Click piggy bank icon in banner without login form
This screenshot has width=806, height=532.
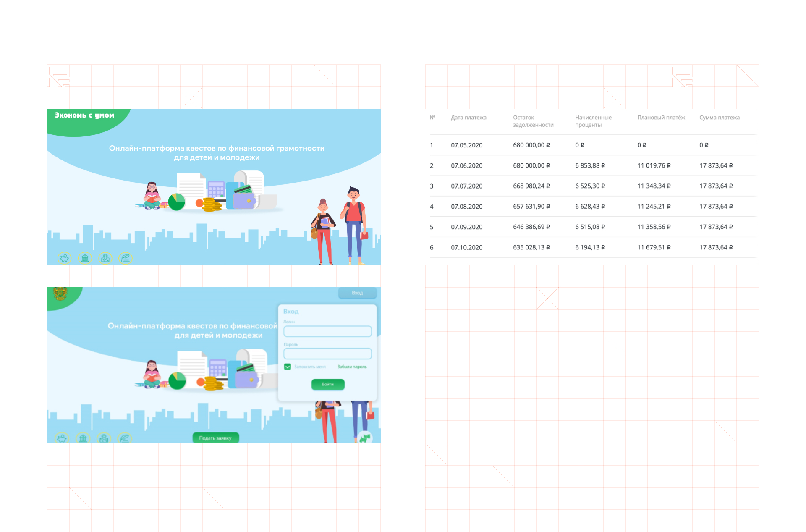pyautogui.click(x=65, y=258)
